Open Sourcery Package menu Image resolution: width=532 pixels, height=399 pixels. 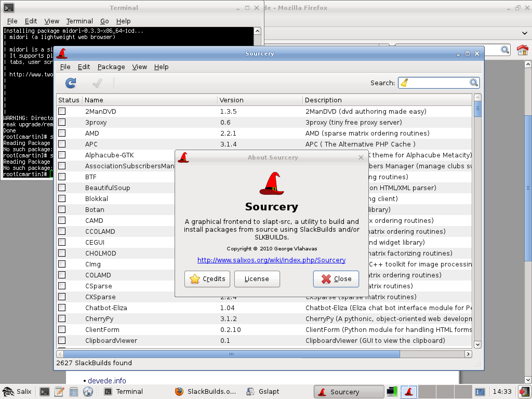[x=111, y=67]
